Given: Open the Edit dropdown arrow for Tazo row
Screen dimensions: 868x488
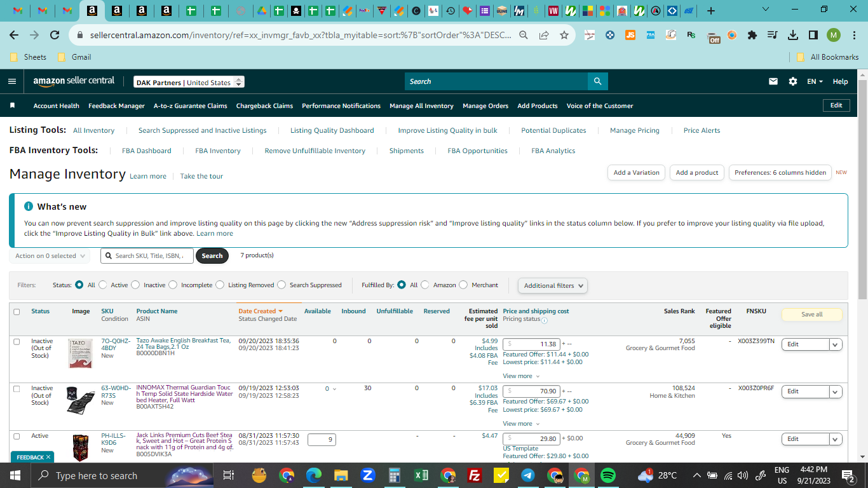Looking at the screenshot, I should click(836, 344).
